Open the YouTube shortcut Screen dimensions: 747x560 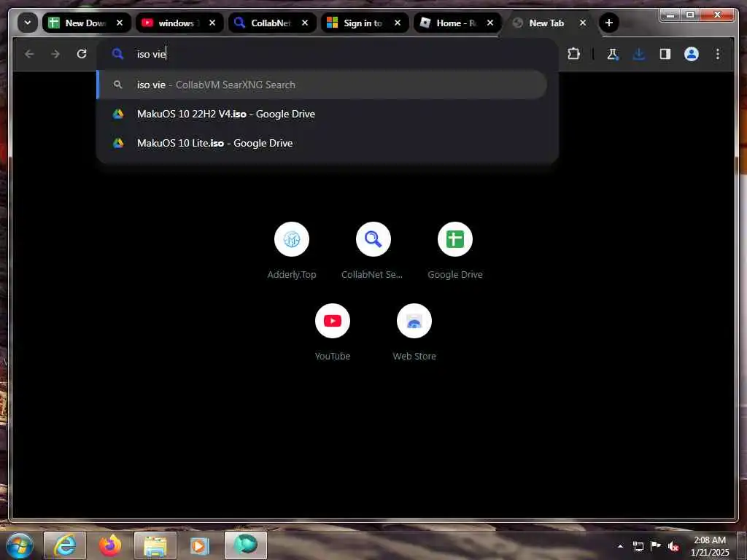(x=333, y=332)
